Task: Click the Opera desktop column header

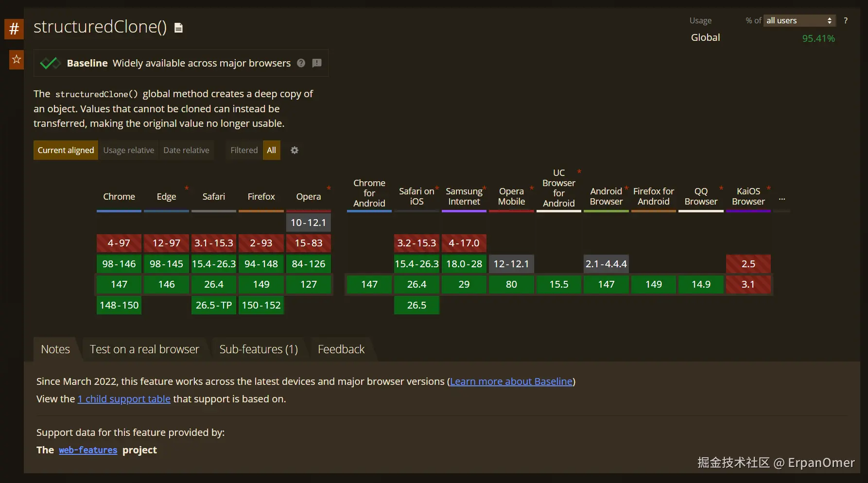Action: (309, 196)
